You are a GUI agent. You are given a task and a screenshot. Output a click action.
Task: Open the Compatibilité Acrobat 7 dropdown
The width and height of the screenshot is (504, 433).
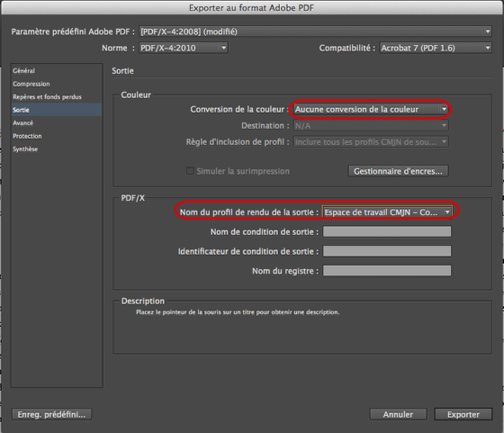tap(436, 48)
